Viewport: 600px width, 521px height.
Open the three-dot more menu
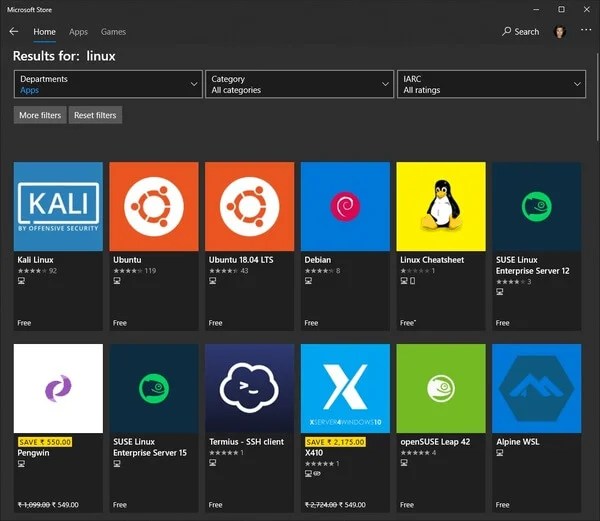tap(586, 30)
